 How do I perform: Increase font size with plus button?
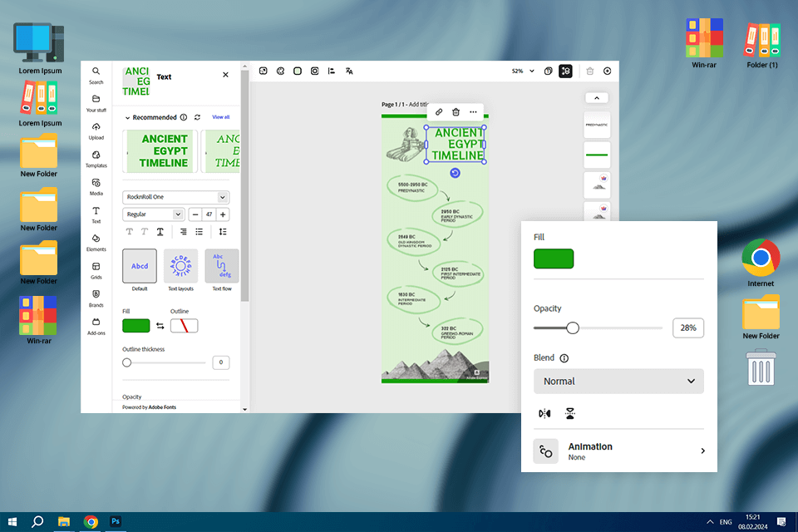(x=223, y=214)
